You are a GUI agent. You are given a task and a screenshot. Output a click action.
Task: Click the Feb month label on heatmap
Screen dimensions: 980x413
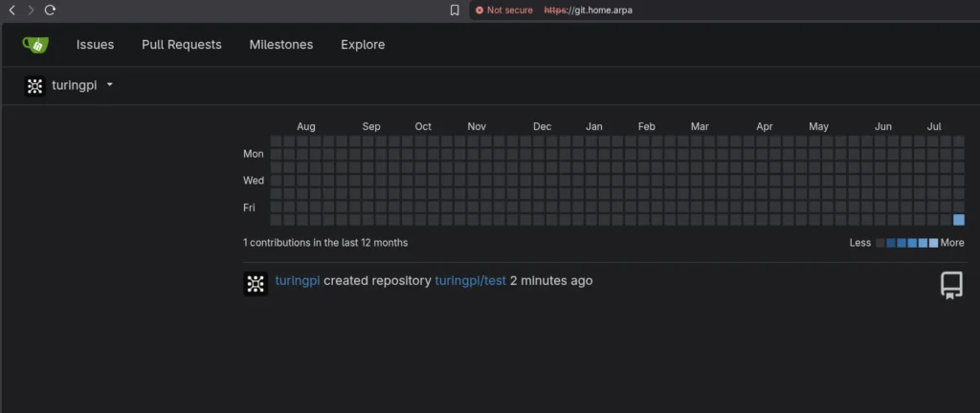click(x=647, y=126)
